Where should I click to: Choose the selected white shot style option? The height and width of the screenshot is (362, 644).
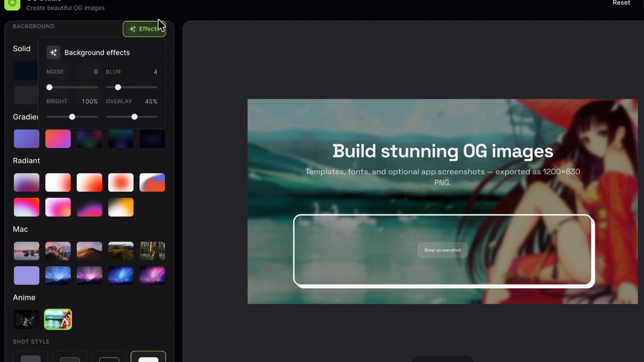[148, 357]
